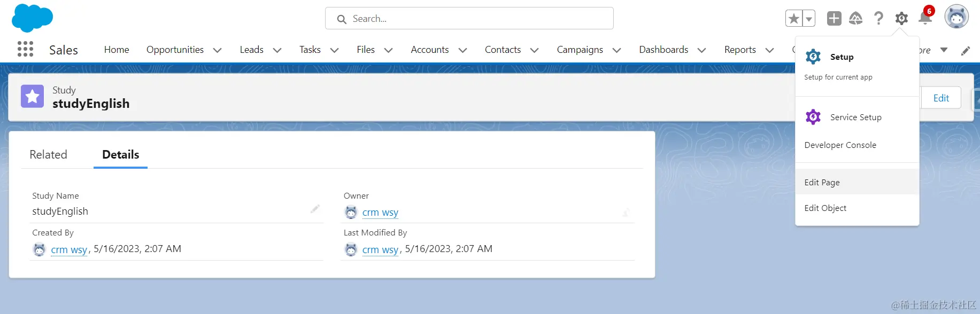Open the Opportunities tab
Image resolution: width=980 pixels, height=314 pixels.
[175, 50]
